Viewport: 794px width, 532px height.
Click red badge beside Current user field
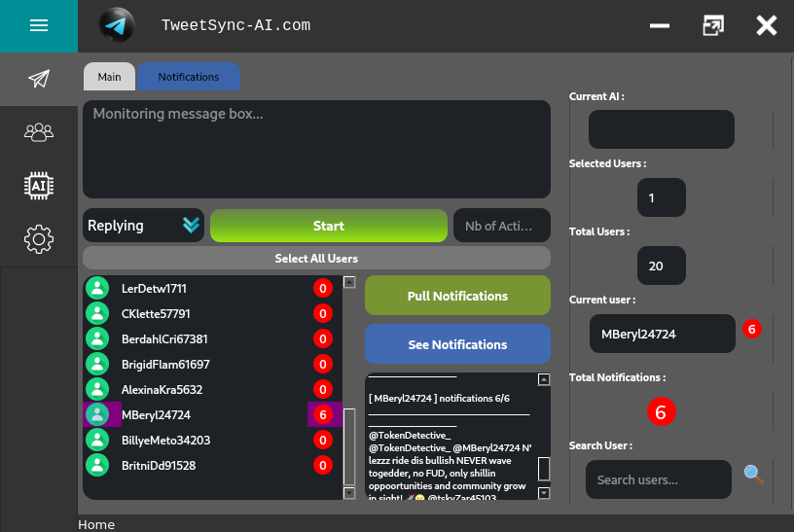pos(751,329)
